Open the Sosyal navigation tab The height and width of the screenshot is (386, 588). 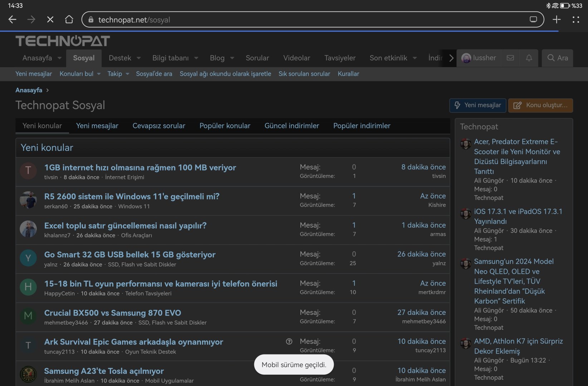tap(84, 58)
